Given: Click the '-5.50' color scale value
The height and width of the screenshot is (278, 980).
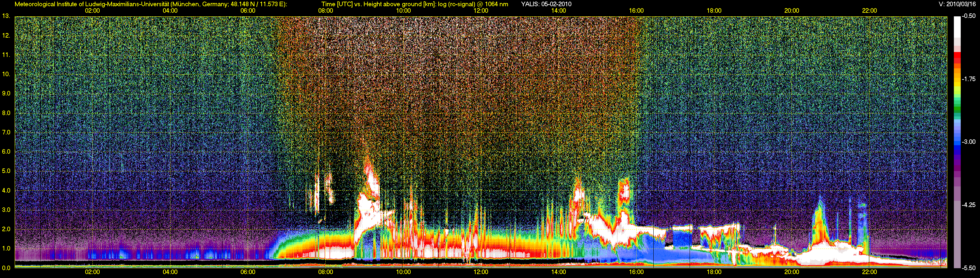Looking at the screenshot, I should [969, 268].
